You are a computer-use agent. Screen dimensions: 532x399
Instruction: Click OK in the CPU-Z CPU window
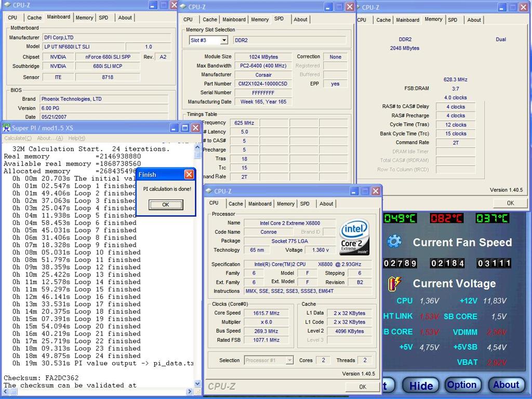[363, 387]
